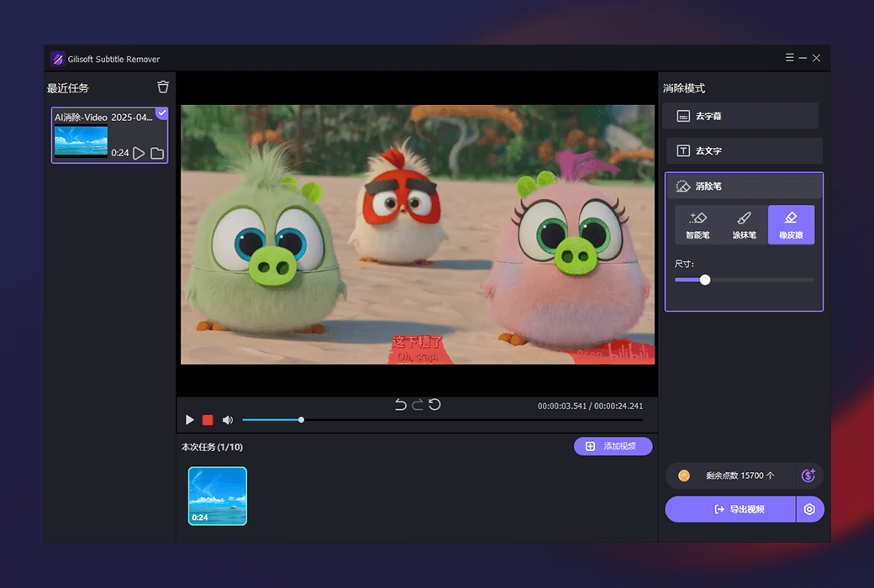Click the 导出视频 export video button
This screenshot has height=588, width=874.
coord(730,509)
